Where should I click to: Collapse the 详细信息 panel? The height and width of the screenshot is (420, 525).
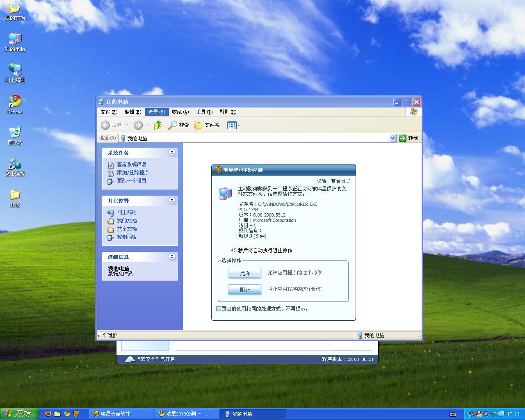(172, 257)
